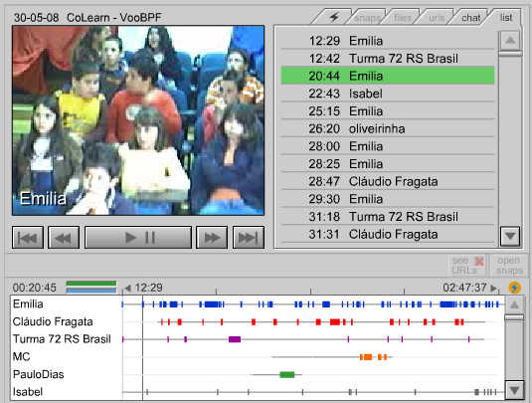Click the open snaps button

click(x=509, y=265)
